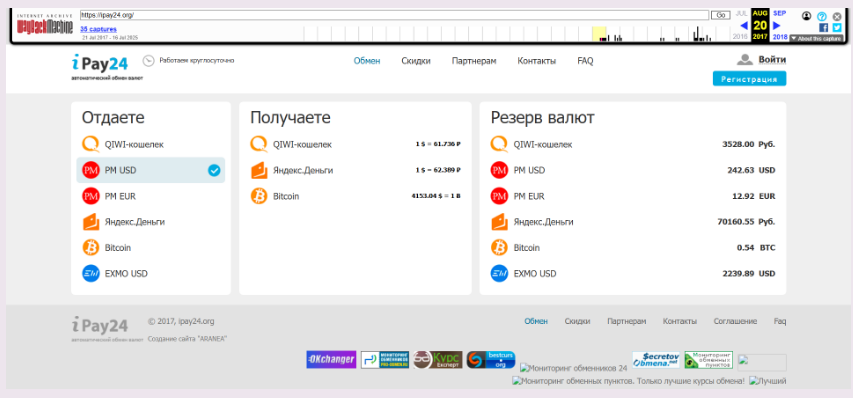
Task: Open the pro-obmen monitoring badge
Action: 385,359
